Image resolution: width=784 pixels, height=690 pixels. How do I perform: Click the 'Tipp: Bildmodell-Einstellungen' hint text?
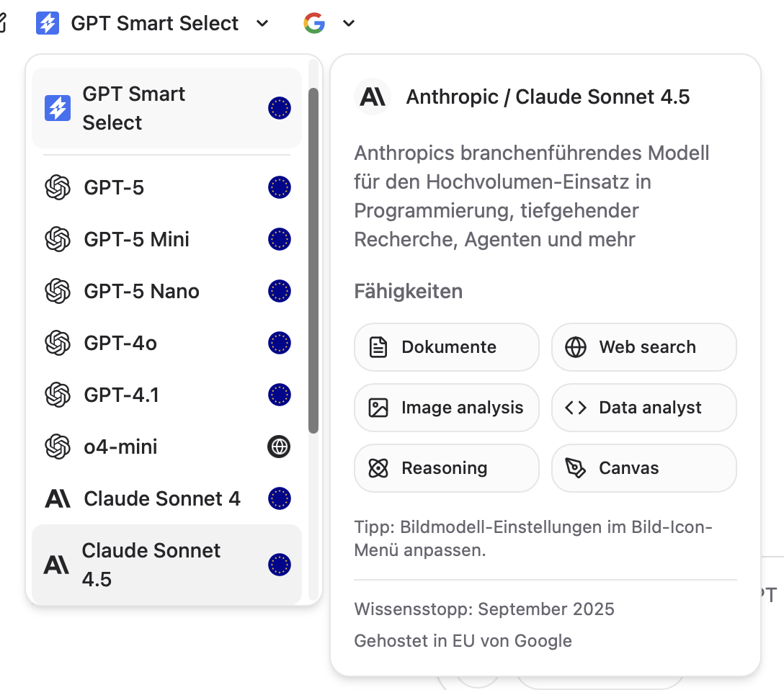coord(533,539)
